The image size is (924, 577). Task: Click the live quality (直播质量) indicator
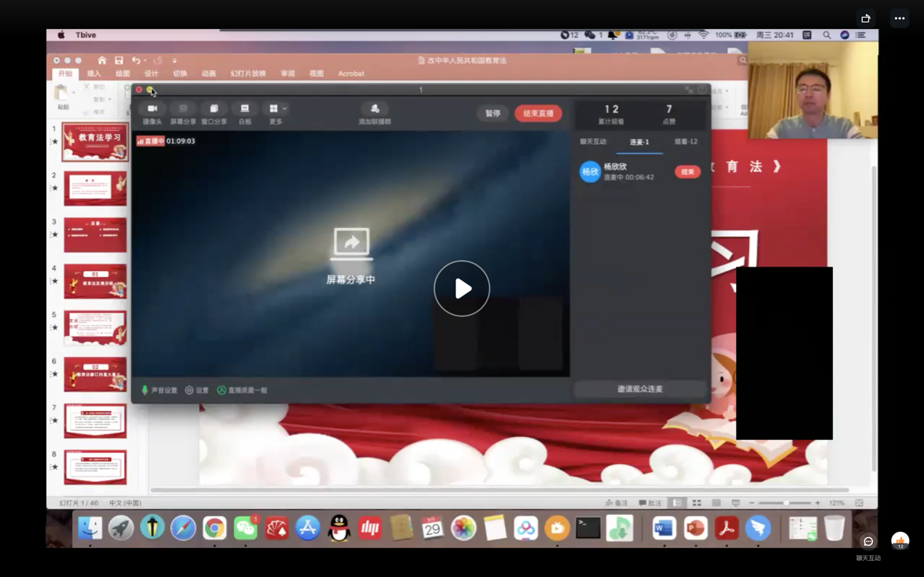222,390
